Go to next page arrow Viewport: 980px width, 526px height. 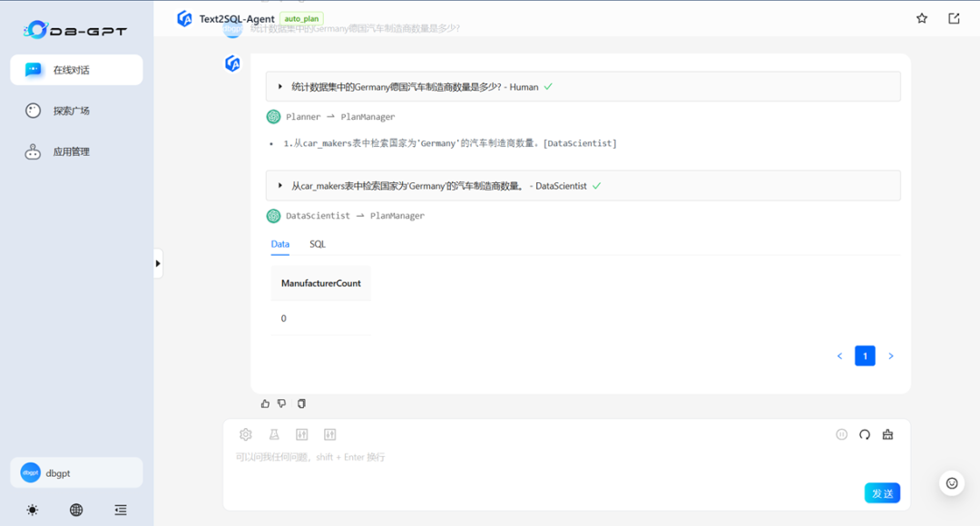point(891,356)
